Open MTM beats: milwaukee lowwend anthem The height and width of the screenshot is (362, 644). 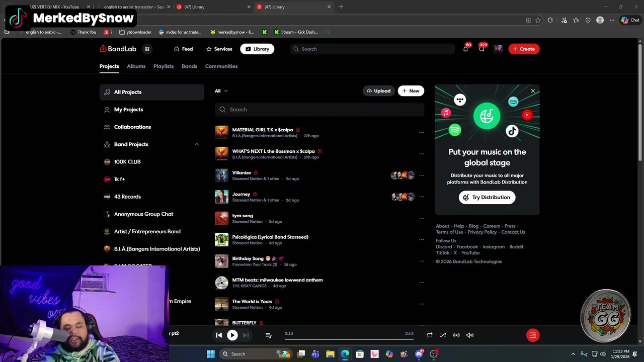coord(278,280)
